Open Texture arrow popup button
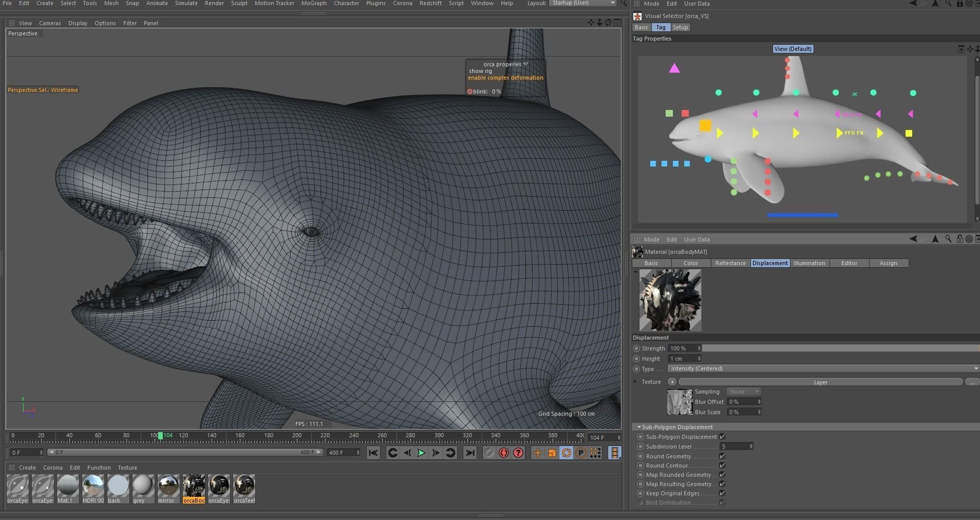This screenshot has height=520, width=980. tap(672, 382)
